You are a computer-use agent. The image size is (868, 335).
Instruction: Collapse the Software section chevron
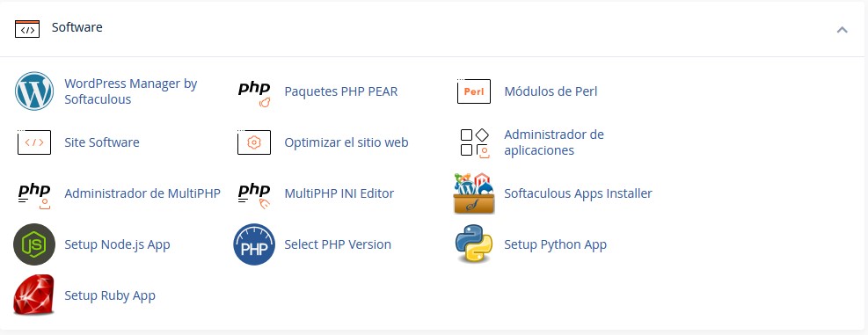point(842,30)
